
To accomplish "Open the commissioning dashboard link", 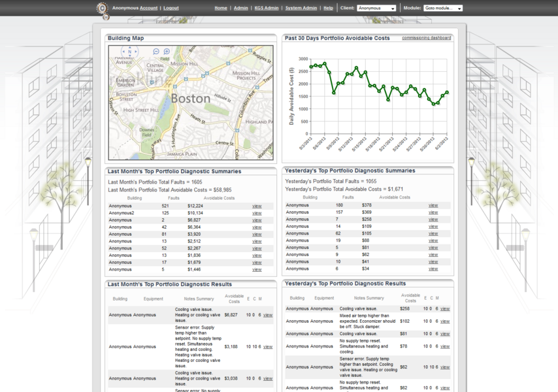I will [x=426, y=38].
